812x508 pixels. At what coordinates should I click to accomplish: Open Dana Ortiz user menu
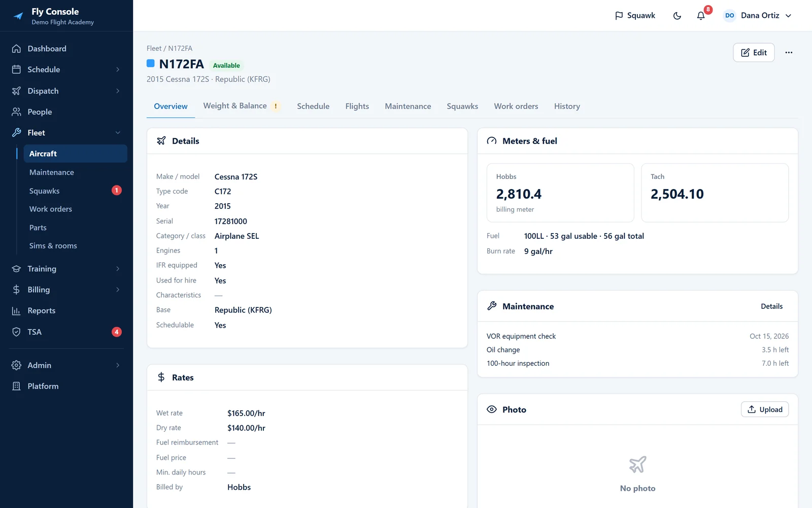click(758, 16)
